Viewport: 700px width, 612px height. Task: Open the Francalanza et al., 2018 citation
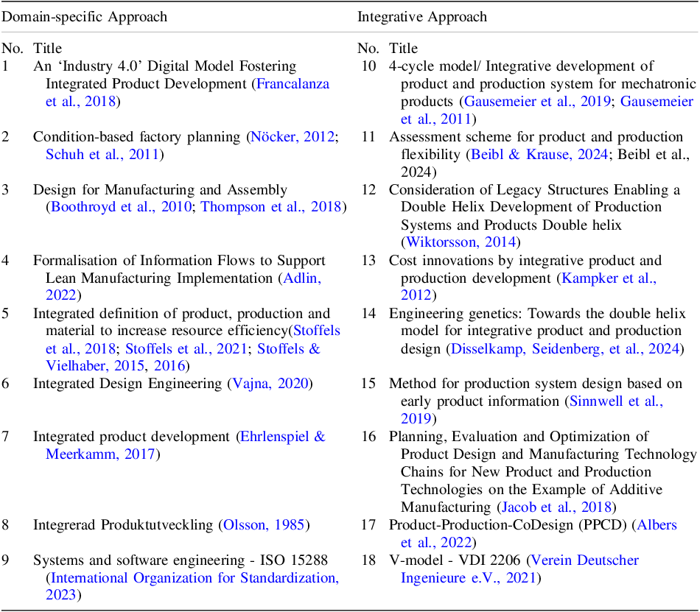[293, 84]
